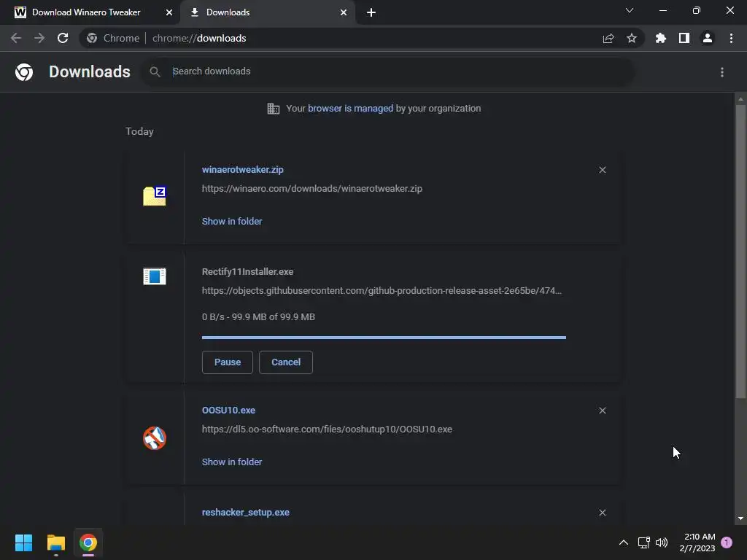Screen dimensions: 747x560
Task: Remove OOSU10.exe from the list
Action: click(603, 411)
